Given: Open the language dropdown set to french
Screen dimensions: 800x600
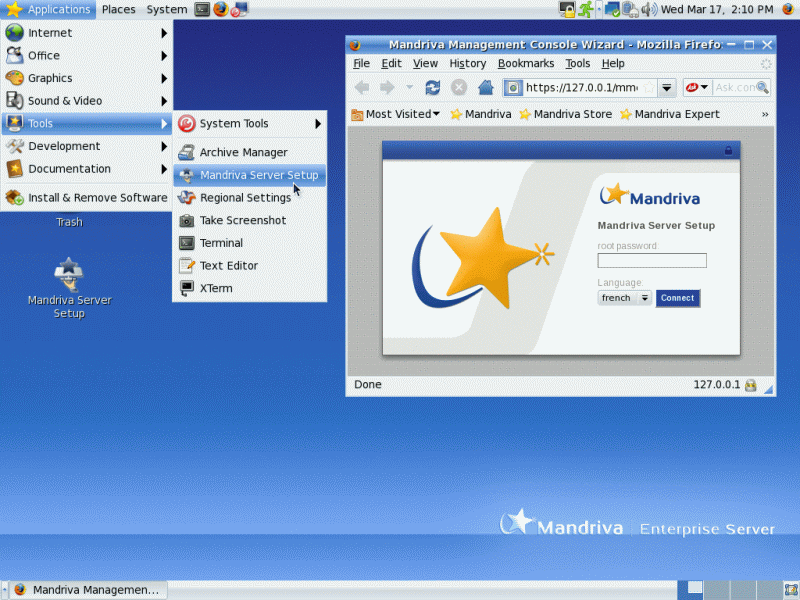Looking at the screenshot, I should click(x=624, y=297).
